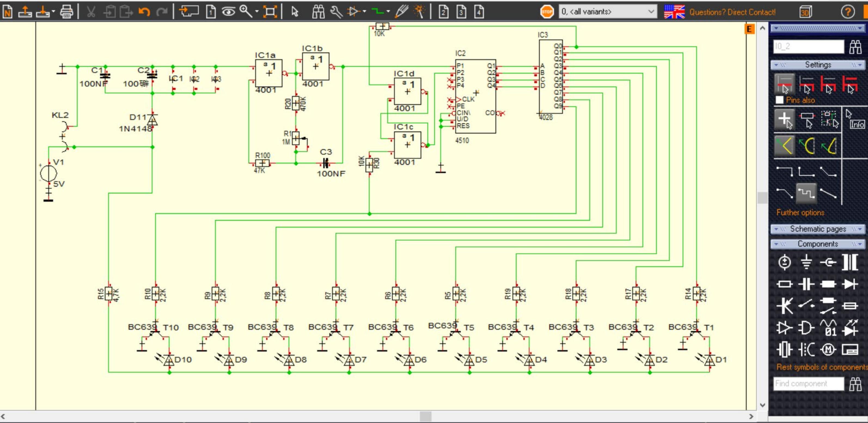Click the UK/US flag language icon
The width and height of the screenshot is (868, 423).
pos(674,12)
